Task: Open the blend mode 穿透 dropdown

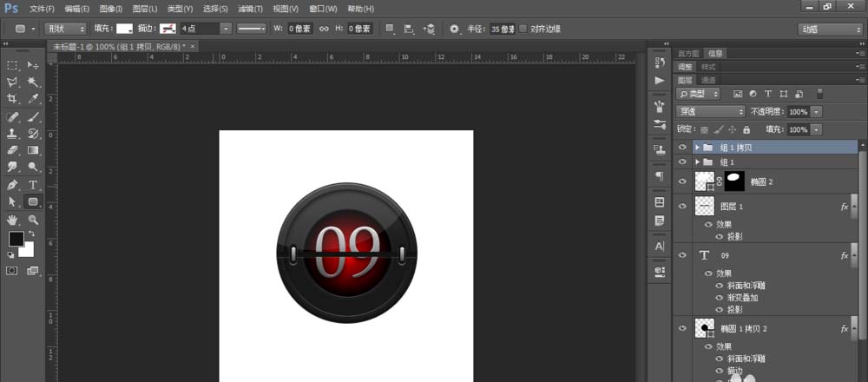Action: coord(711,112)
